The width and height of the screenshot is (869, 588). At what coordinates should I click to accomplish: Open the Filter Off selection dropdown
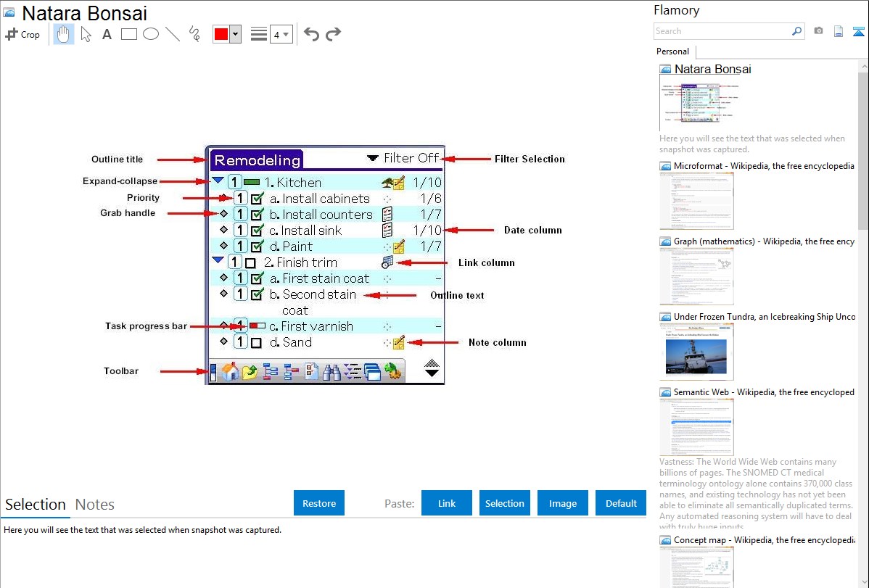click(403, 159)
